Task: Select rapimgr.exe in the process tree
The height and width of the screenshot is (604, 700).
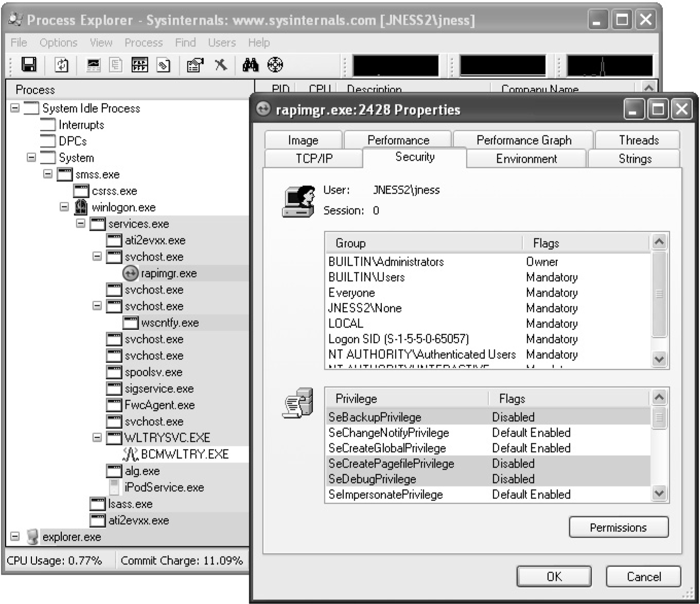Action: coord(168,273)
